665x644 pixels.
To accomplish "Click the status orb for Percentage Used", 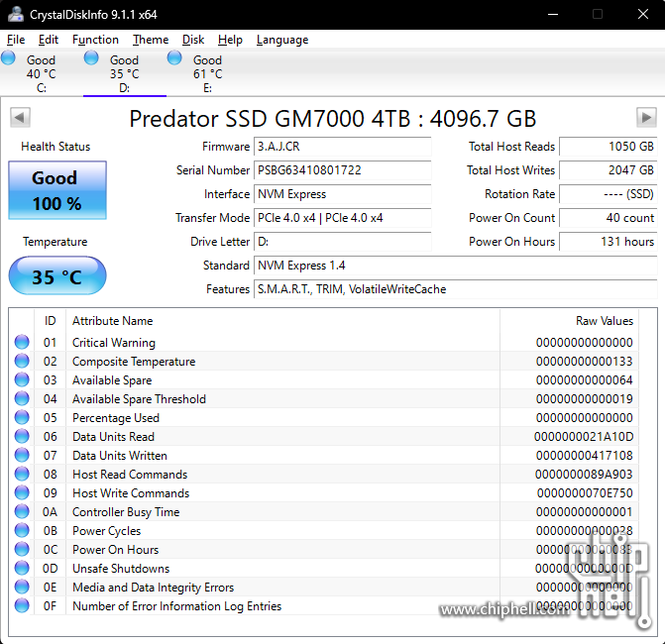I will coord(22,417).
